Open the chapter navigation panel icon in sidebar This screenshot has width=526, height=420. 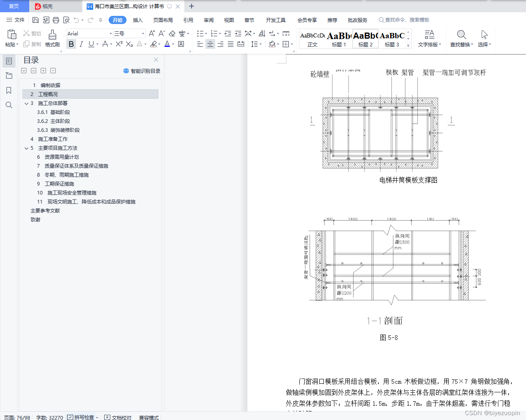pyautogui.click(x=9, y=76)
